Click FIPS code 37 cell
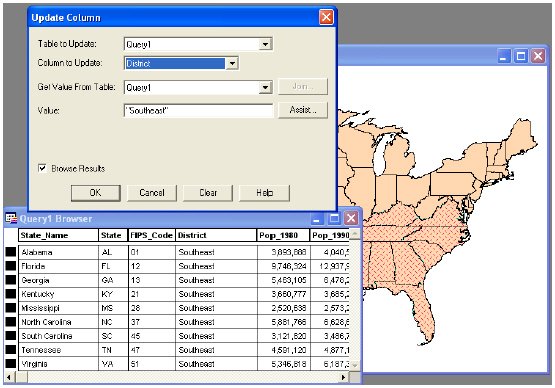Image resolution: width=555 pixels, height=388 pixels. [151, 322]
